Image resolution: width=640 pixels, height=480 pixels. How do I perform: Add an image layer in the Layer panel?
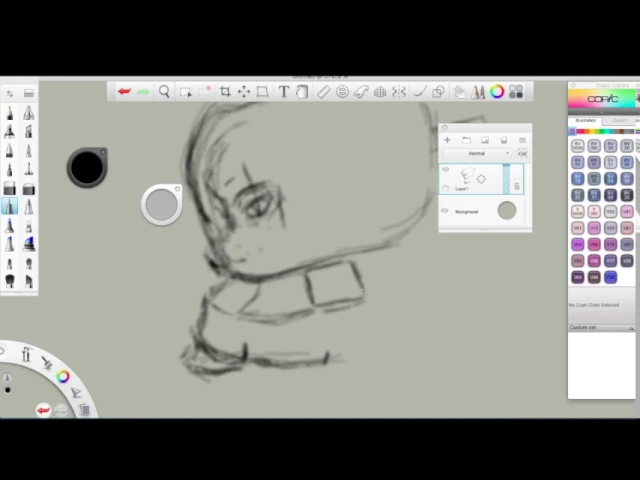click(x=485, y=140)
